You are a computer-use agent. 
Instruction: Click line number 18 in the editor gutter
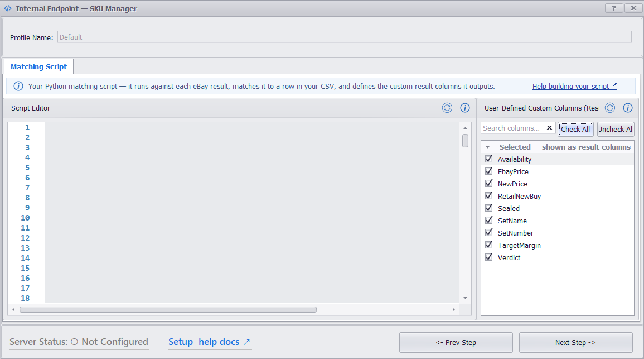(x=25, y=298)
